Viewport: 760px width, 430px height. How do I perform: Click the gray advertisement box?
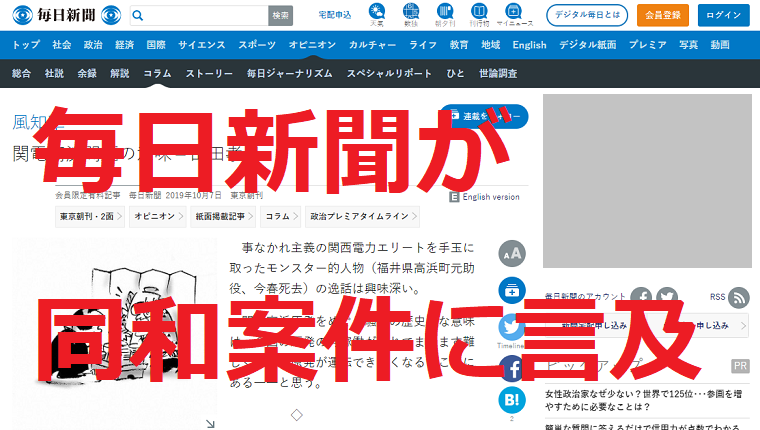point(647,181)
